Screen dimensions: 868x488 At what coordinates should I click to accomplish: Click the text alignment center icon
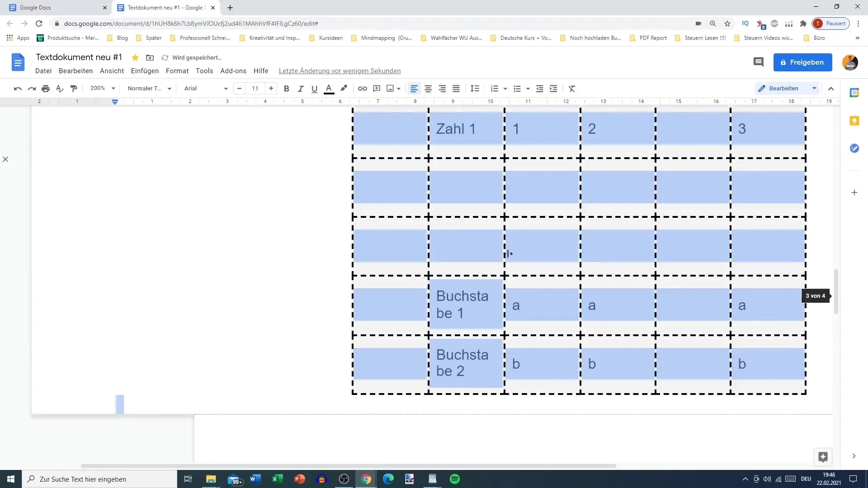point(428,88)
